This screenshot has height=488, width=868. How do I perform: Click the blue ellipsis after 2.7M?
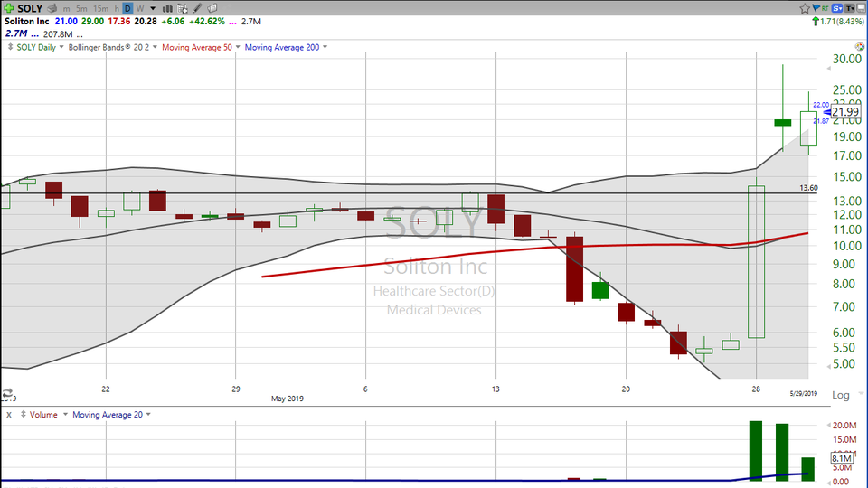(35, 34)
